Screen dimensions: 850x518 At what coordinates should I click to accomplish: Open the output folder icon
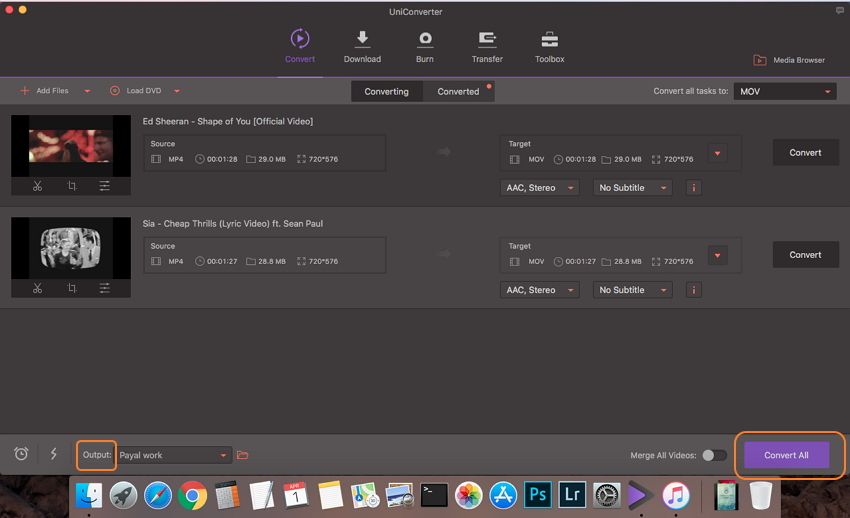point(242,455)
